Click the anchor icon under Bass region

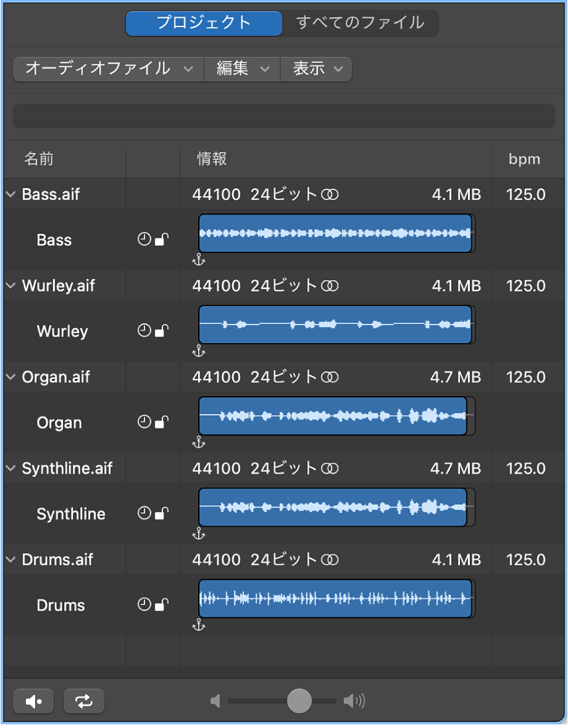click(198, 260)
